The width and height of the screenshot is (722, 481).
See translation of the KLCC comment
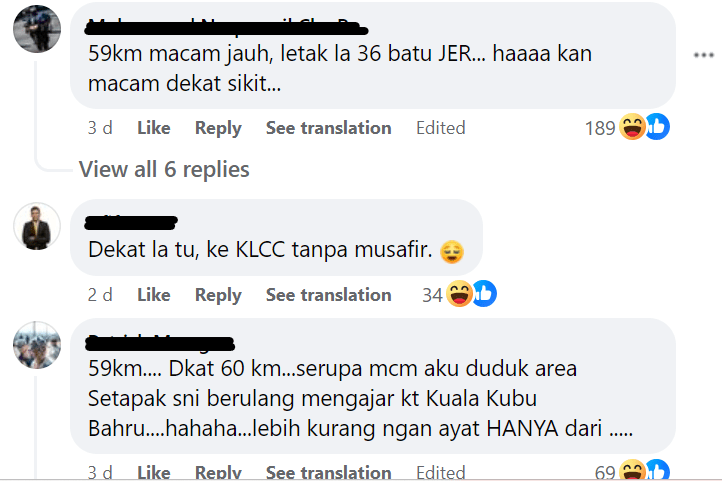328,295
